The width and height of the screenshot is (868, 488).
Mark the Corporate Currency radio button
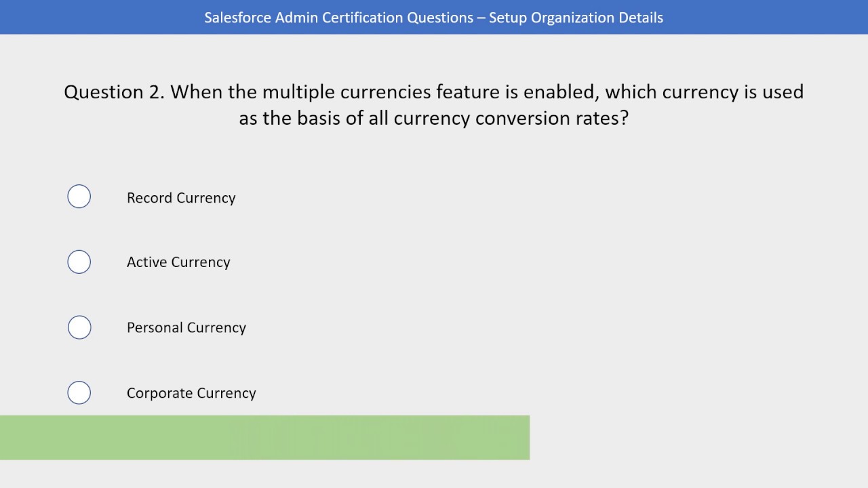tap(79, 392)
